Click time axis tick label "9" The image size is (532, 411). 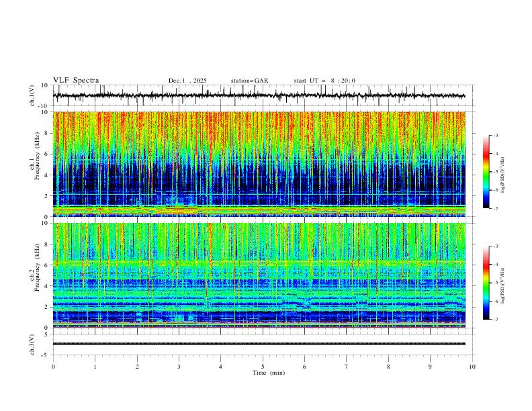point(430,367)
